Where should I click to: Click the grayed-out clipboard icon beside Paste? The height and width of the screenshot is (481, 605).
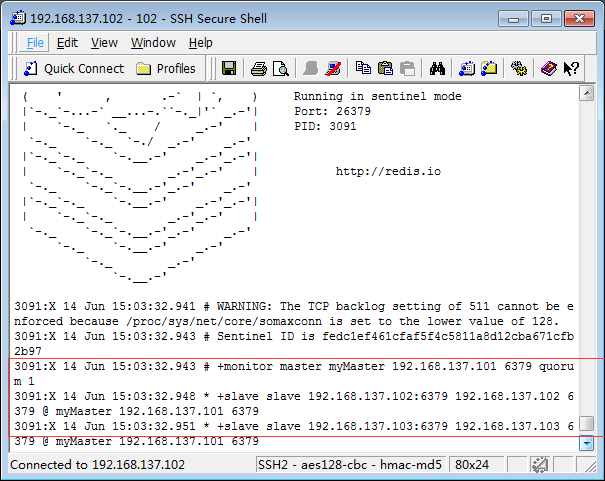pyautogui.click(x=407, y=69)
